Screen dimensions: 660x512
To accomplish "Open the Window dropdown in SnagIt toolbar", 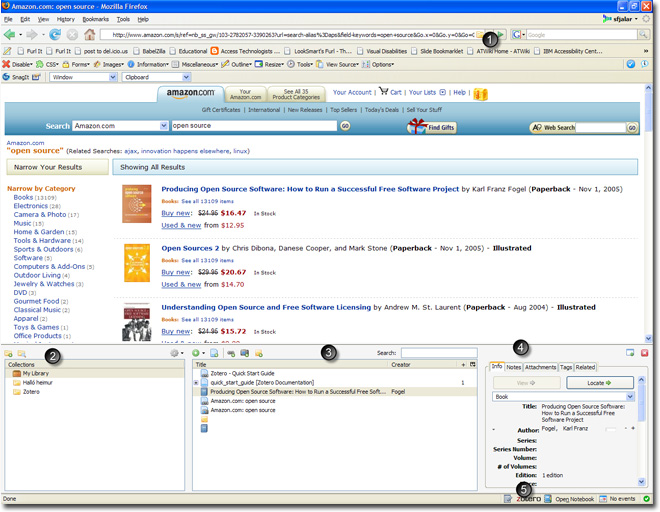I will [83, 77].
